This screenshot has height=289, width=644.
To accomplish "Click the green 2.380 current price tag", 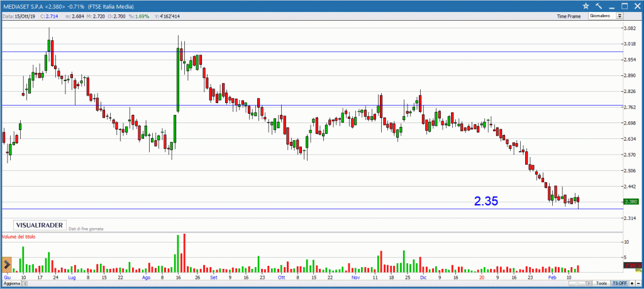I will [630, 202].
